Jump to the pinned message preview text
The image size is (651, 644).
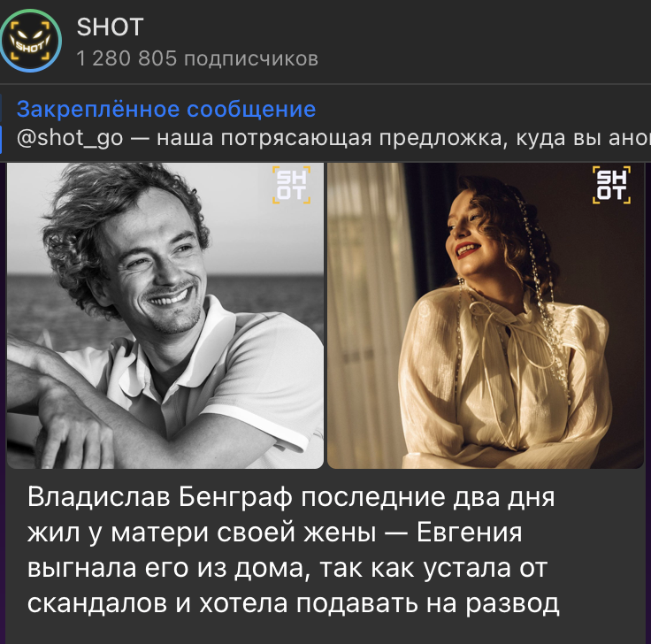click(333, 138)
